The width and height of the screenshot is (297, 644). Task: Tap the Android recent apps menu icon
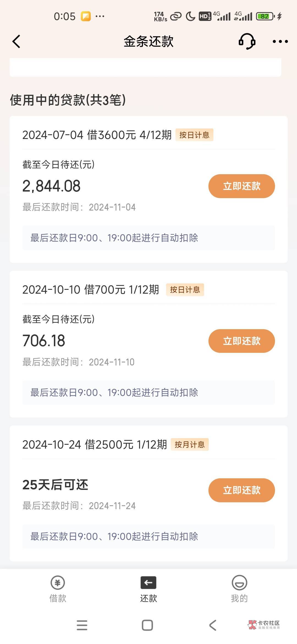[x=82, y=625]
